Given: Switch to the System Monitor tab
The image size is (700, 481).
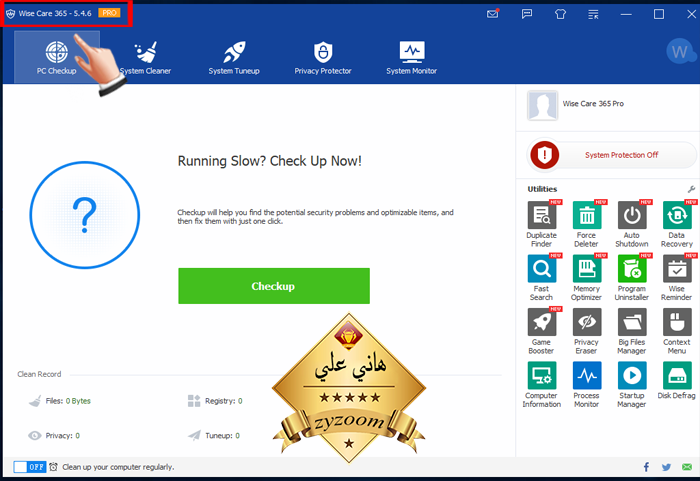Looking at the screenshot, I should (x=412, y=57).
